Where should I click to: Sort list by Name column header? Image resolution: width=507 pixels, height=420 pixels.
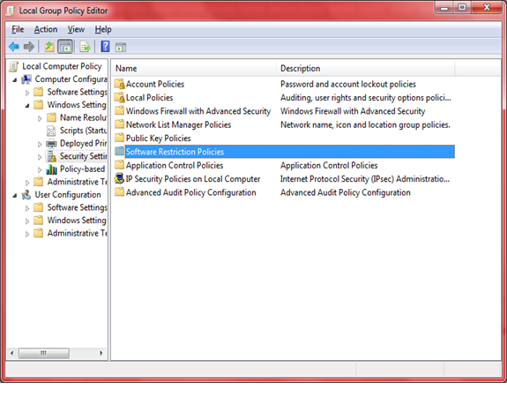click(194, 68)
